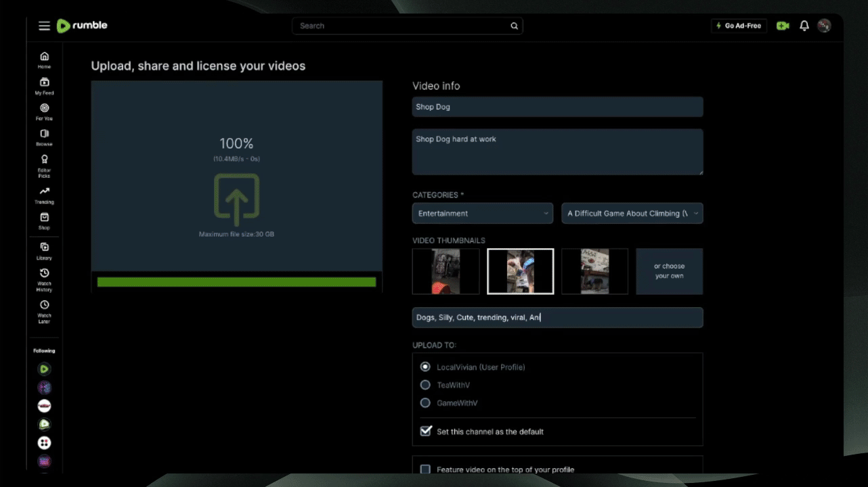Screen dimensions: 868x487
Task: Open For You in the sidebar
Action: (x=44, y=112)
